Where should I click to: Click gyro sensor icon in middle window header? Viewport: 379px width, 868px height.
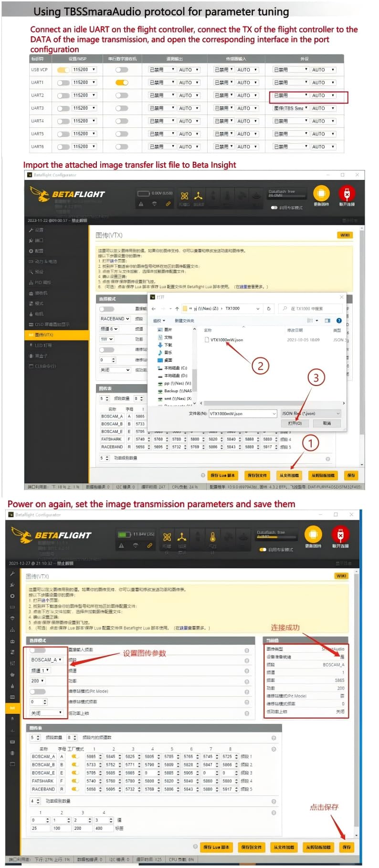pos(184,196)
